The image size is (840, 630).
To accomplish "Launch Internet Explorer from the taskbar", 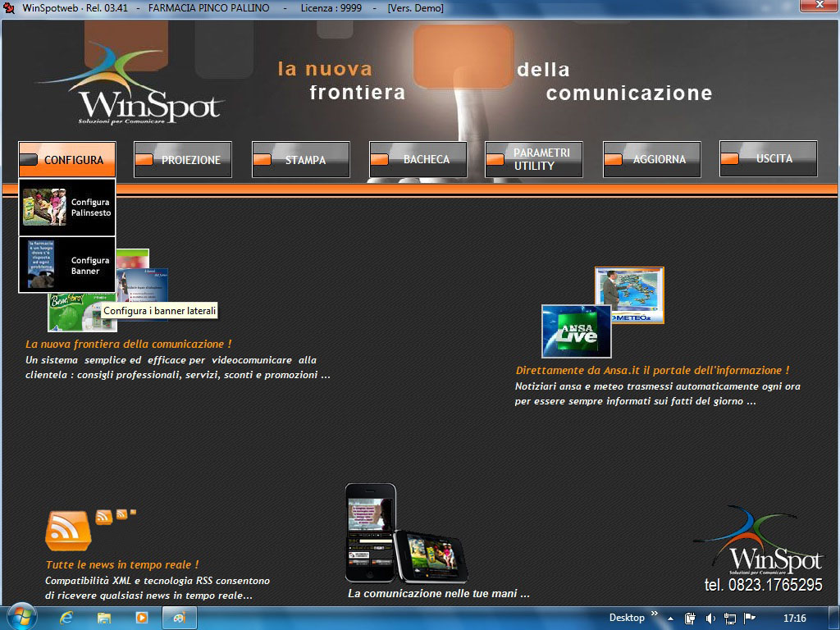I will pos(66,618).
